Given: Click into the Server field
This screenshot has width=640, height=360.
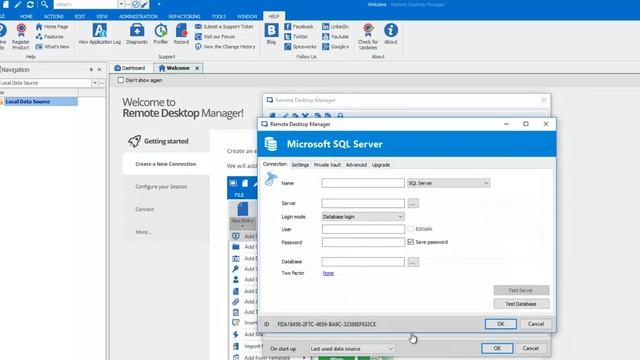Looking at the screenshot, I should tap(363, 203).
